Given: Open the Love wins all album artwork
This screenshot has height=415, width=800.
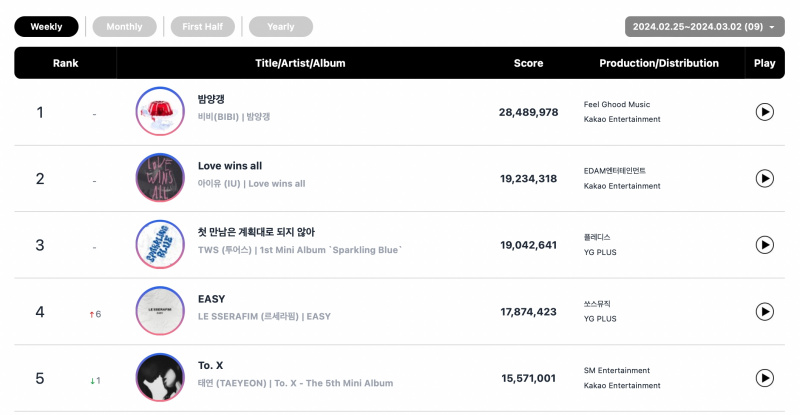Looking at the screenshot, I should tap(160, 178).
